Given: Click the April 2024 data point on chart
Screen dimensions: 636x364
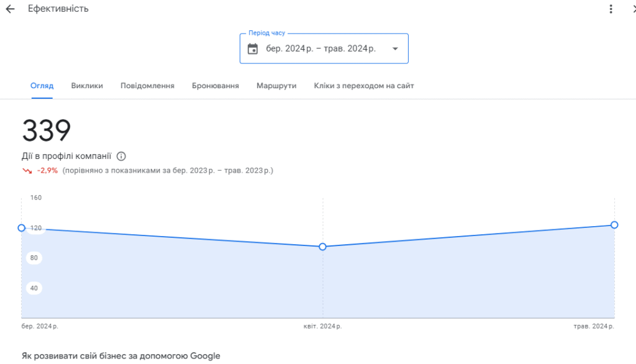Looking at the screenshot, I should [x=322, y=247].
